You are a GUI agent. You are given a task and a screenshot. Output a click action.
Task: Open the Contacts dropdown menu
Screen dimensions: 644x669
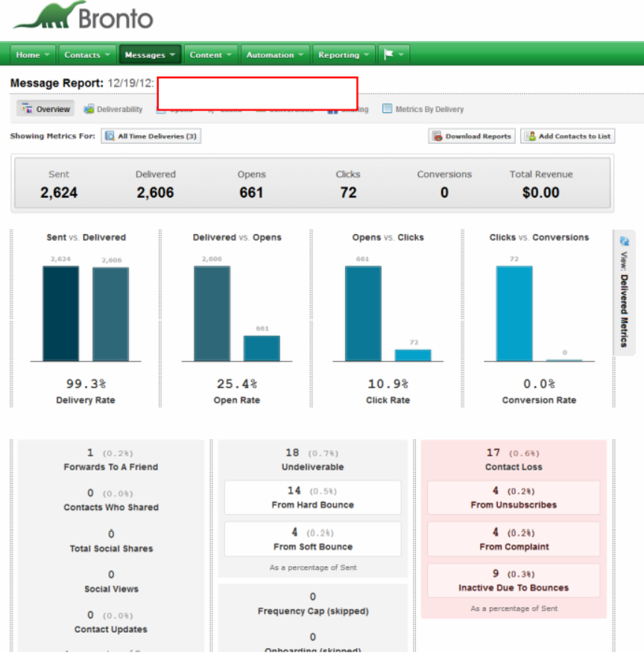coord(87,54)
